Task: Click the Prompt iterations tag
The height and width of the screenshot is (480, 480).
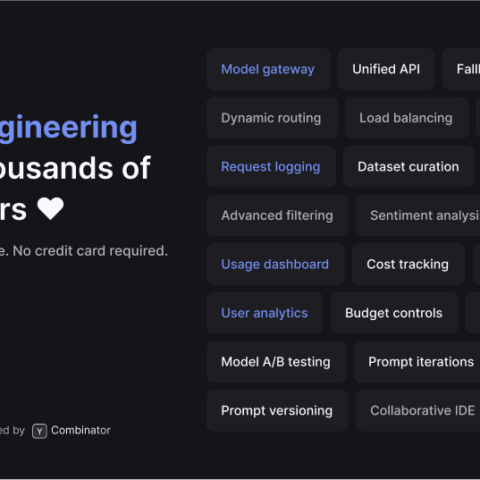Action: [417, 362]
